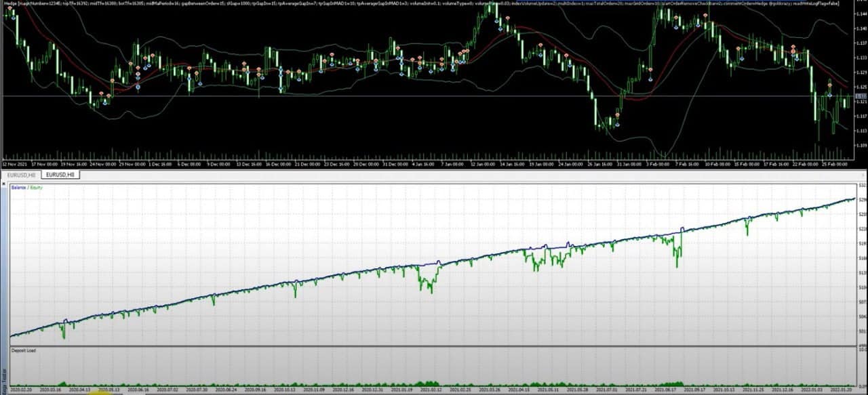Click the 2020.07.02 date on the graph axis
The height and width of the screenshot is (395, 868).
click(167, 390)
